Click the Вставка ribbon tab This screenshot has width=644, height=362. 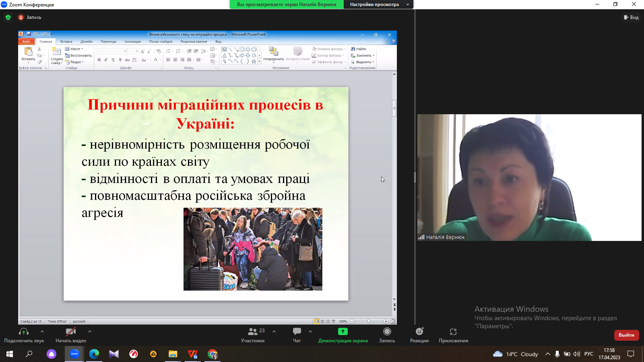coord(66,41)
